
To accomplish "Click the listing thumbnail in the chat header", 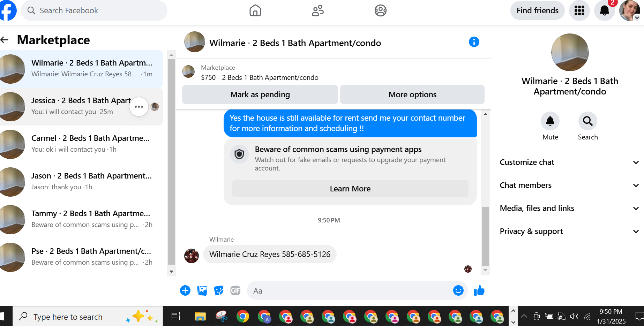I will coord(194,42).
